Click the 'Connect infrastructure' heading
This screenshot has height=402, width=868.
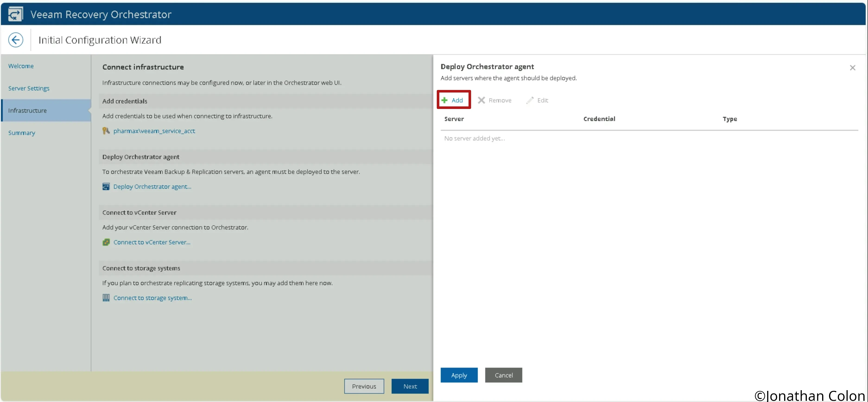click(x=143, y=67)
